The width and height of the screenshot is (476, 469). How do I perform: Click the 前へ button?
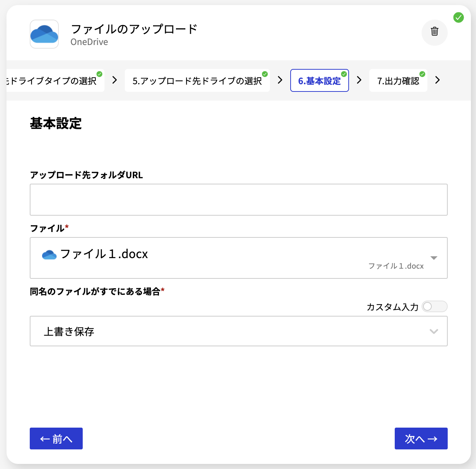pyautogui.click(x=56, y=439)
